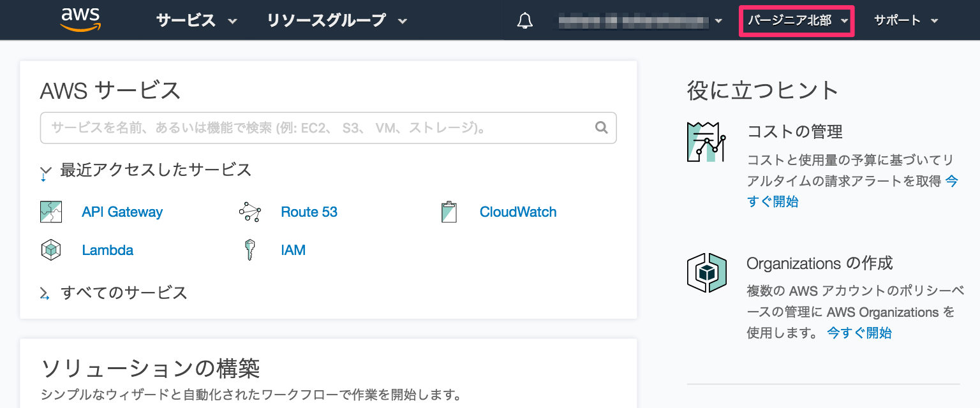The height and width of the screenshot is (408, 980).
Task: Open the blurred account name dropdown
Action: 640,21
